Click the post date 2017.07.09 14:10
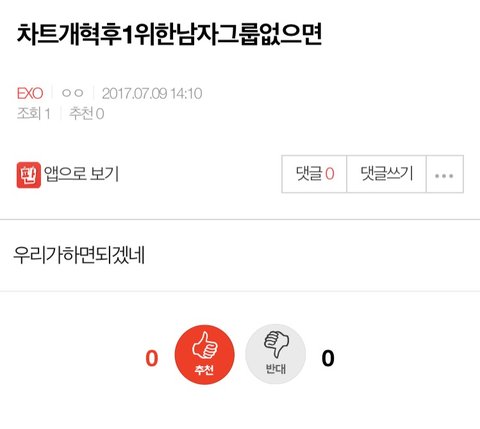This screenshot has height=429, width=480. pos(152,94)
